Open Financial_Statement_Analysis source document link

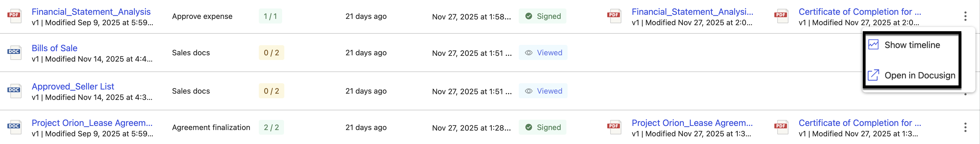(91, 12)
